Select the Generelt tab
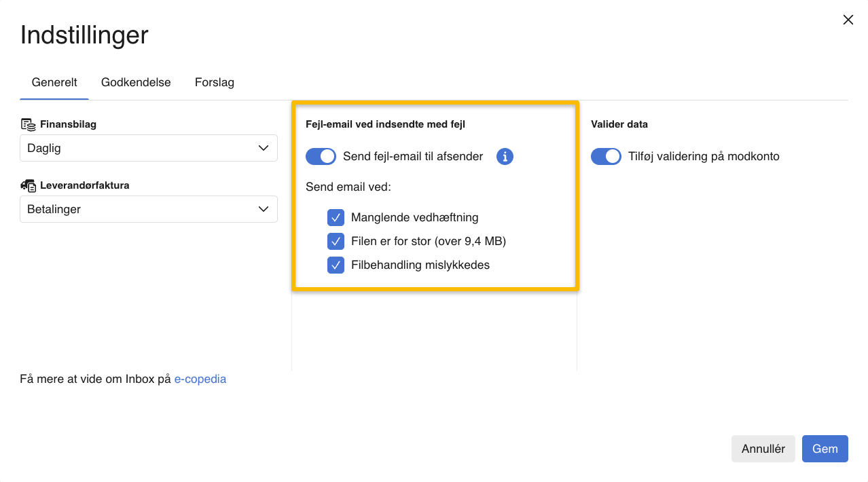The height and width of the screenshot is (482, 868). [x=54, y=82]
